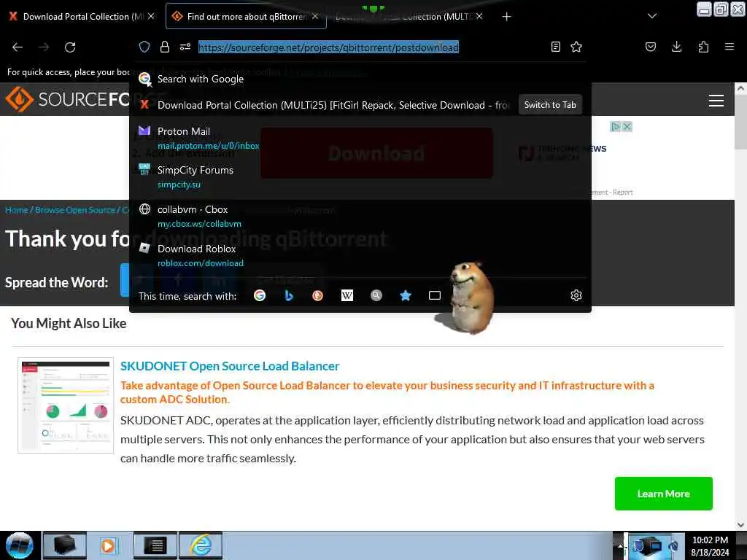Click the Switch to Tab button
The image size is (747, 560).
(x=550, y=105)
